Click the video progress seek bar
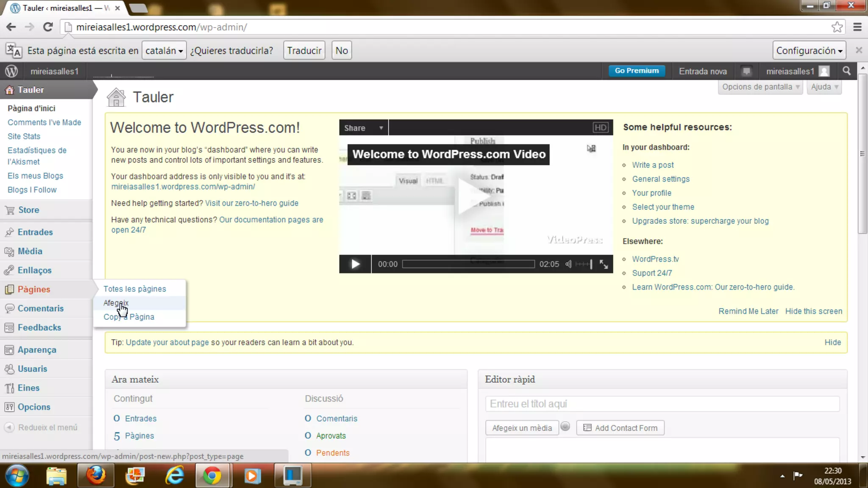Image resolution: width=868 pixels, height=488 pixels. click(468, 264)
